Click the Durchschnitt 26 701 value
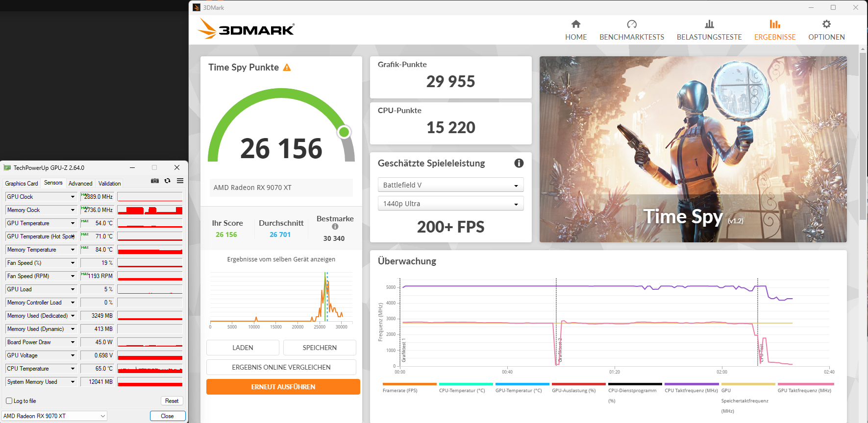The image size is (868, 423). [x=280, y=235]
